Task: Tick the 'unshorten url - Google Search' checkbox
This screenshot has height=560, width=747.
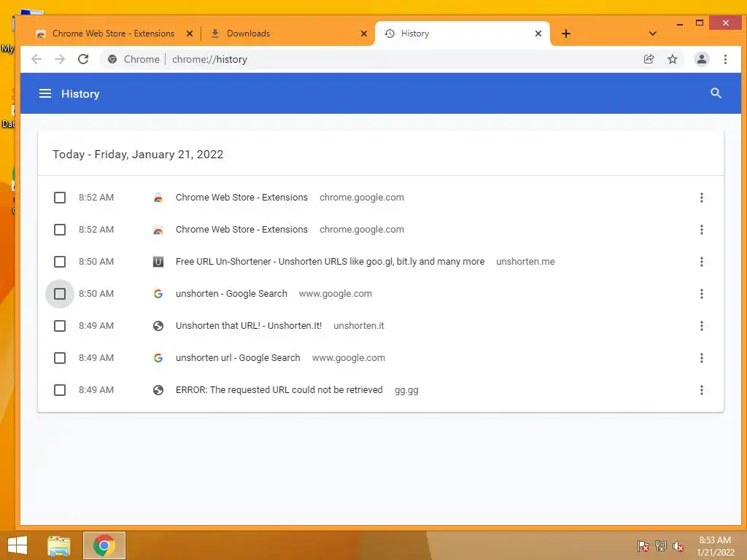Action: pyautogui.click(x=60, y=357)
